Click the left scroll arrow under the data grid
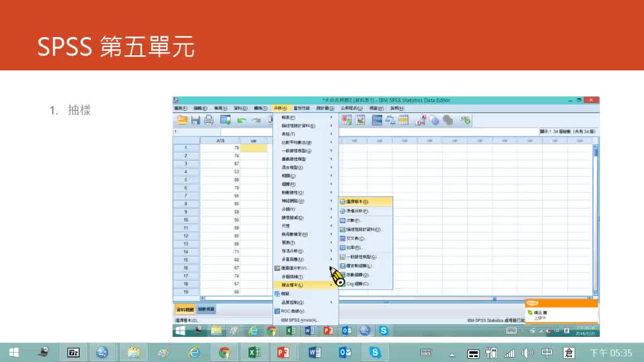 click(203, 299)
